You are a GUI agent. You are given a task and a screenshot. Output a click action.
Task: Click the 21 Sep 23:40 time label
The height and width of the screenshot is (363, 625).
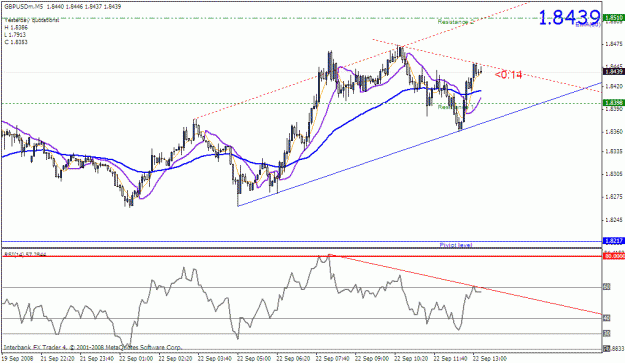coord(96,358)
